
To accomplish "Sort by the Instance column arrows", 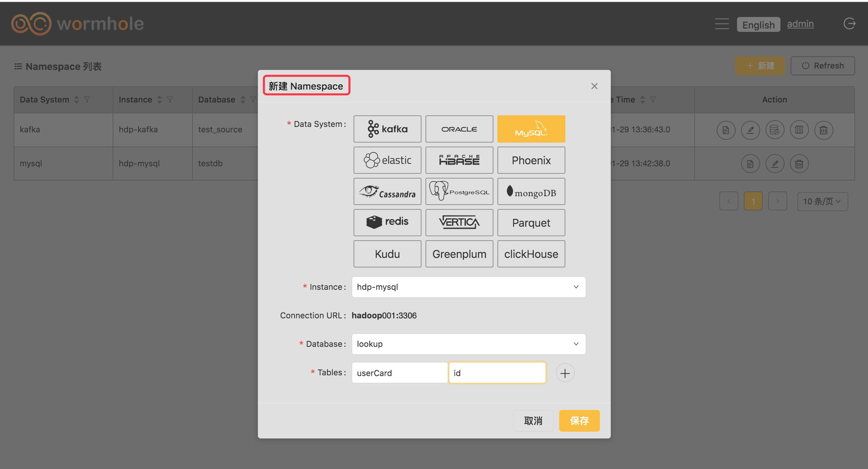I will [x=159, y=99].
